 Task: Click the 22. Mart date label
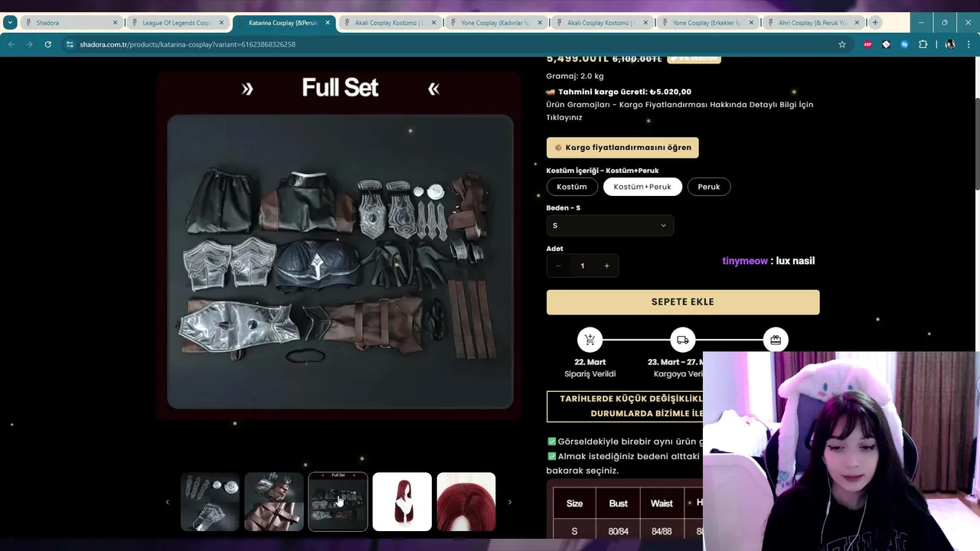[x=590, y=362]
